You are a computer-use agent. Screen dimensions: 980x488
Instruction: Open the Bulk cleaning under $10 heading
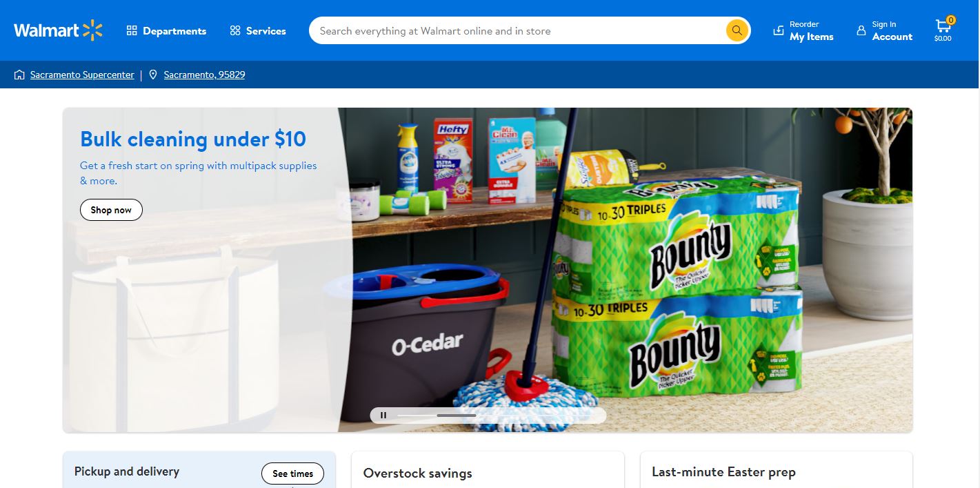193,139
